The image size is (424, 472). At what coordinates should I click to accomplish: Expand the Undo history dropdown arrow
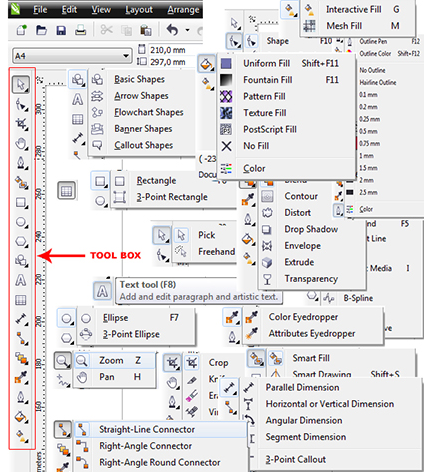[x=187, y=30]
